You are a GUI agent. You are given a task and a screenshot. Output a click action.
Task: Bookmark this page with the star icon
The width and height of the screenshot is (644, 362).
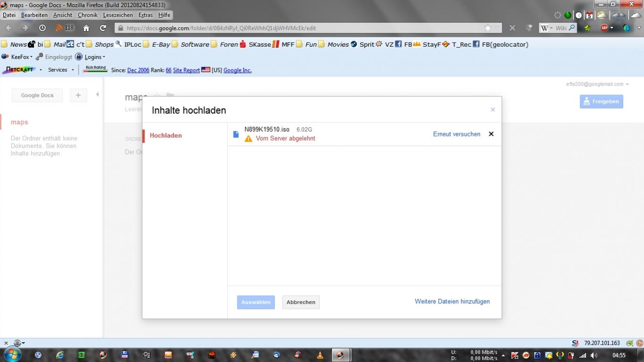tap(488, 28)
